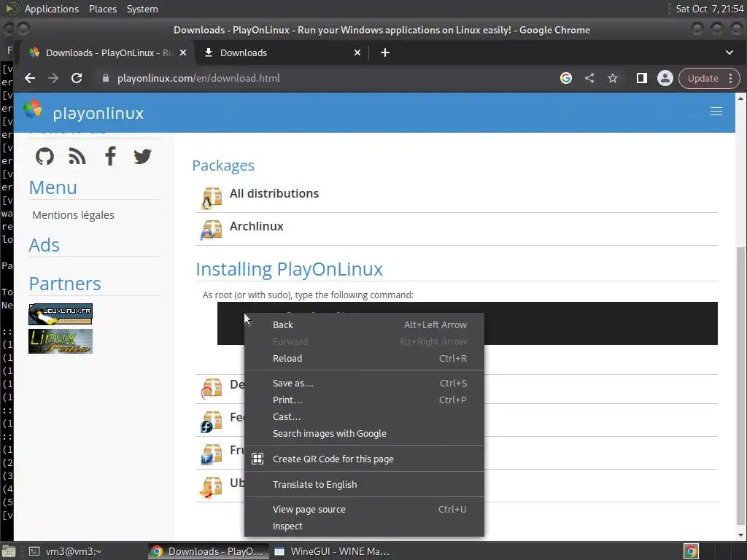The height and width of the screenshot is (560, 747).
Task: Click the Frugalware package icon
Action: [x=212, y=454]
